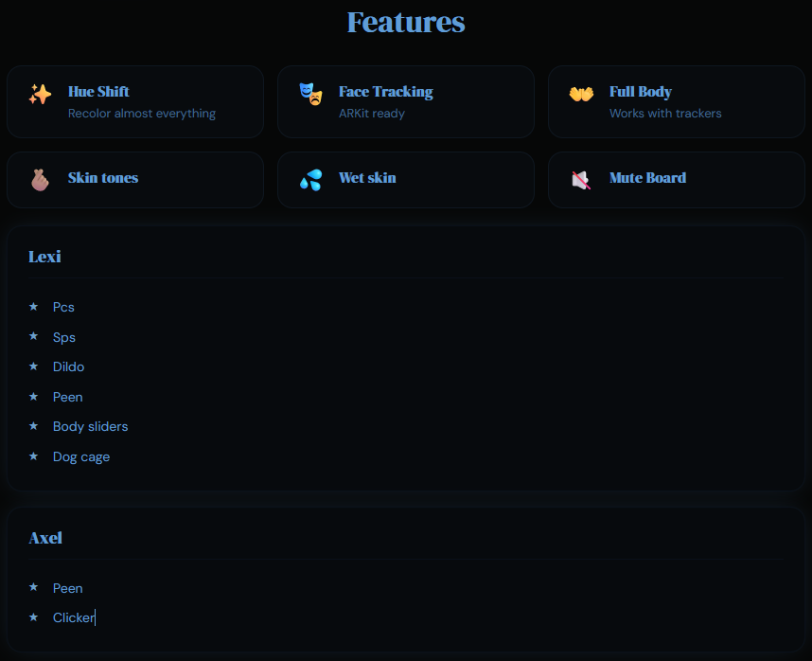Screen dimensions: 812x661
Task: Click the 'Recolor almost everything' description
Action: tap(142, 114)
